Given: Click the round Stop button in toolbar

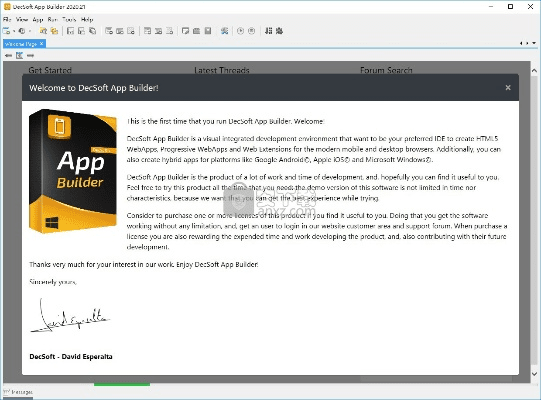Looking at the screenshot, I should tap(252, 31).
